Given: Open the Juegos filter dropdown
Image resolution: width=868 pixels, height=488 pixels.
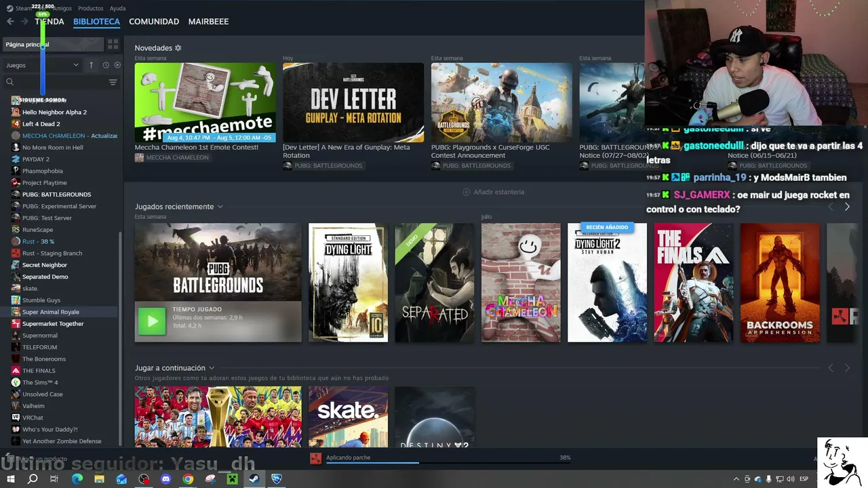Looking at the screenshot, I should [x=42, y=65].
